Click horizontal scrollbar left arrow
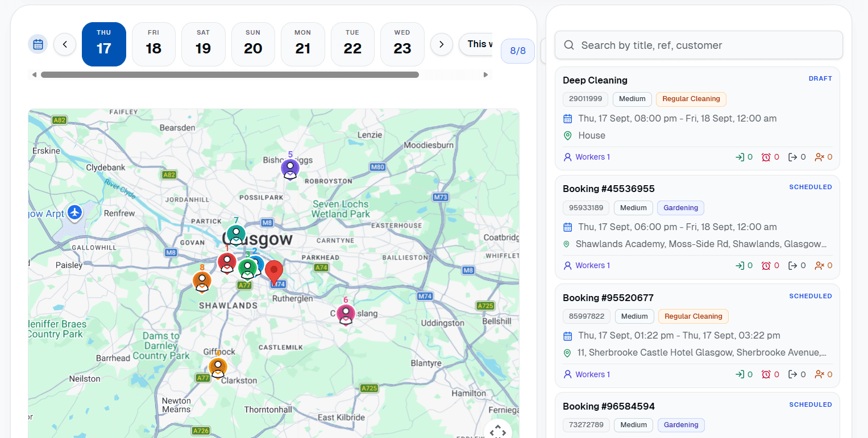Viewport: 868px width, 438px height. [x=34, y=74]
